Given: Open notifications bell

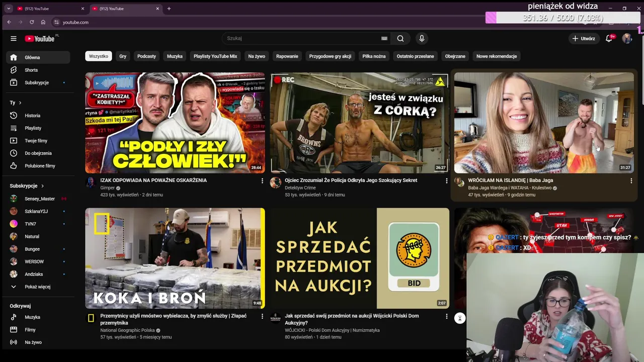Looking at the screenshot, I should tap(609, 38).
